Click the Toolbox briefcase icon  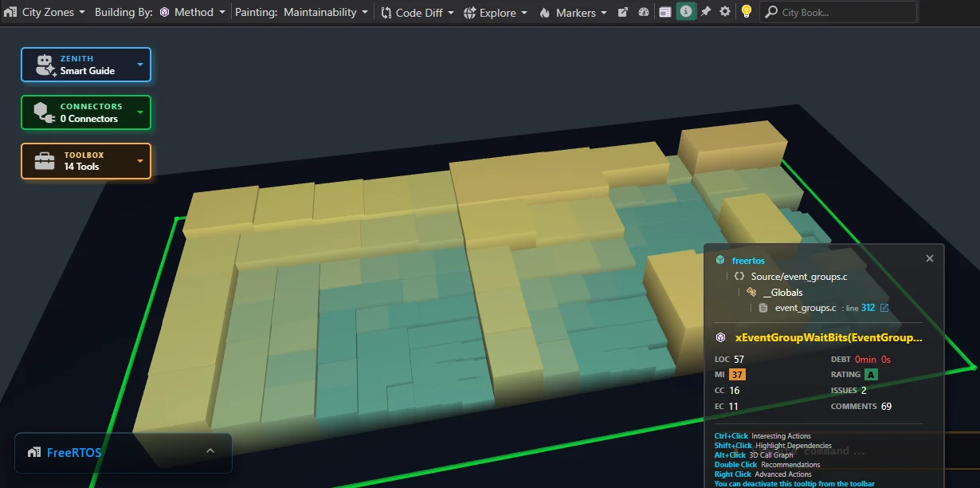[x=44, y=161]
